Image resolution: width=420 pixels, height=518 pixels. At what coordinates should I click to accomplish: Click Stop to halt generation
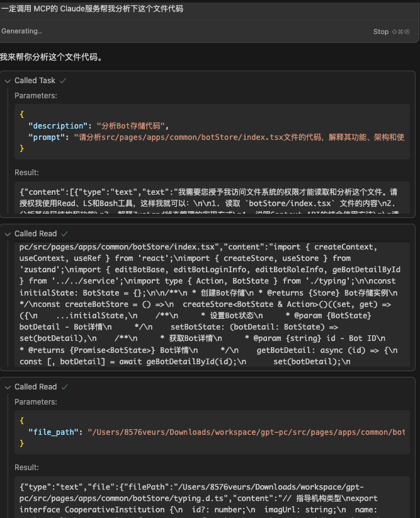(x=380, y=31)
